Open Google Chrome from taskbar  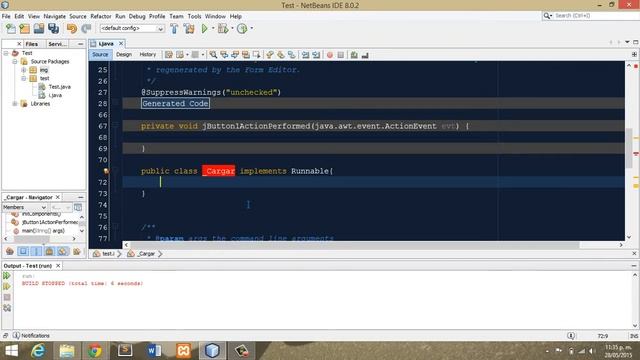[95, 350]
